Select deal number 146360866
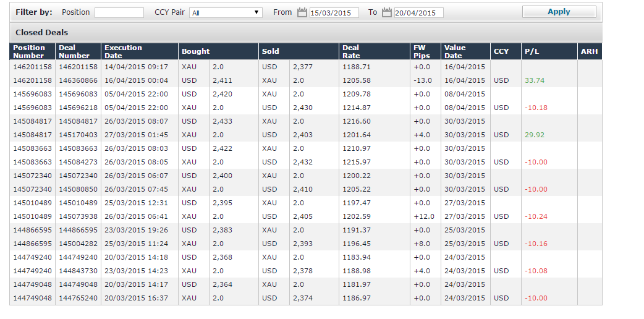This screenshot has height=319, width=644. (78, 80)
